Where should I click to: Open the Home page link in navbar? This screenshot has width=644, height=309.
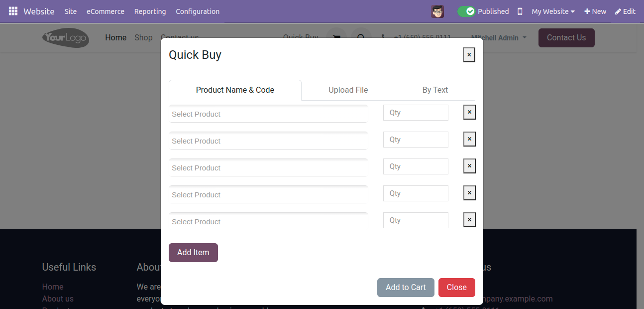(x=116, y=38)
